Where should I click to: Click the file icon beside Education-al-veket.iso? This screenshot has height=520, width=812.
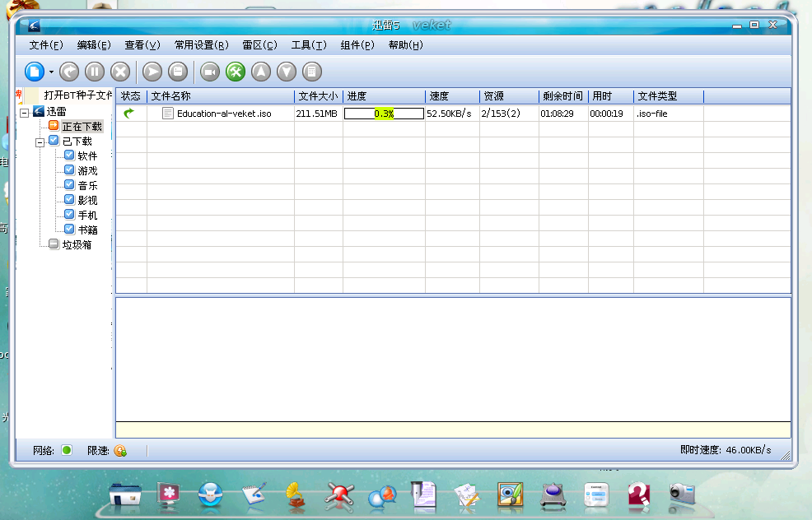pyautogui.click(x=167, y=114)
